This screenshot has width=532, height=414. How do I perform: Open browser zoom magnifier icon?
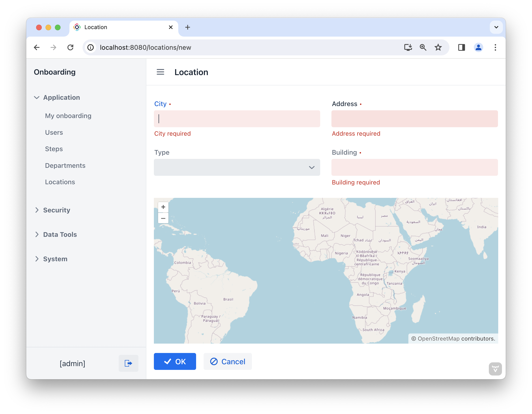[x=423, y=47]
